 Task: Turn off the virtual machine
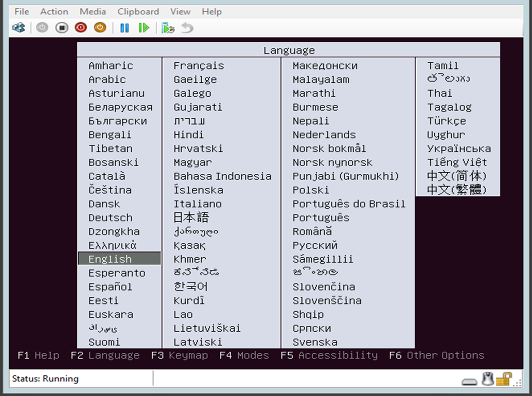[62, 27]
